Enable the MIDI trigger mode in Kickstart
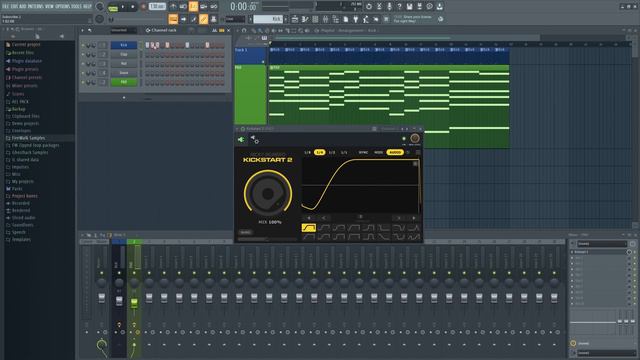Screen dimensions: 640x360 [379, 152]
